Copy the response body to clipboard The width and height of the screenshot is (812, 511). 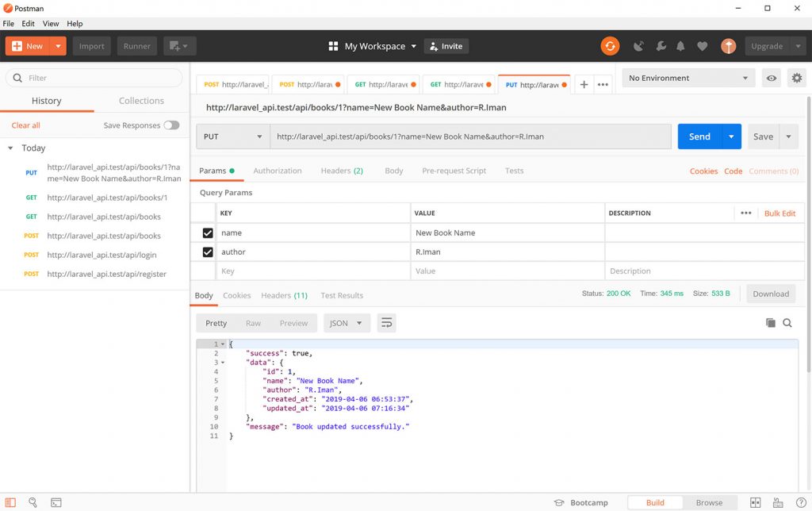771,323
